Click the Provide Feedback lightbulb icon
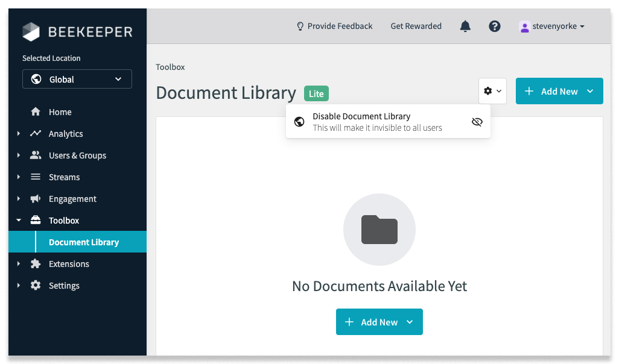 [x=300, y=26]
